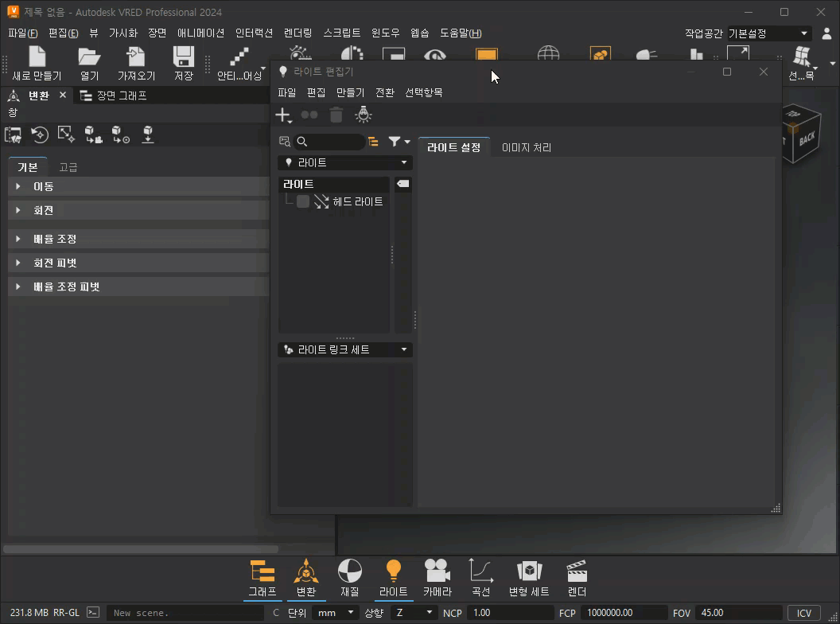Open the up-axis Z dropdown

(413, 613)
